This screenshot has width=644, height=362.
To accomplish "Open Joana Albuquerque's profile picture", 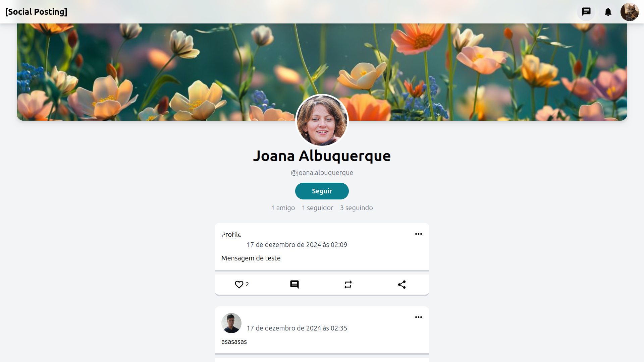I will 322,121.
